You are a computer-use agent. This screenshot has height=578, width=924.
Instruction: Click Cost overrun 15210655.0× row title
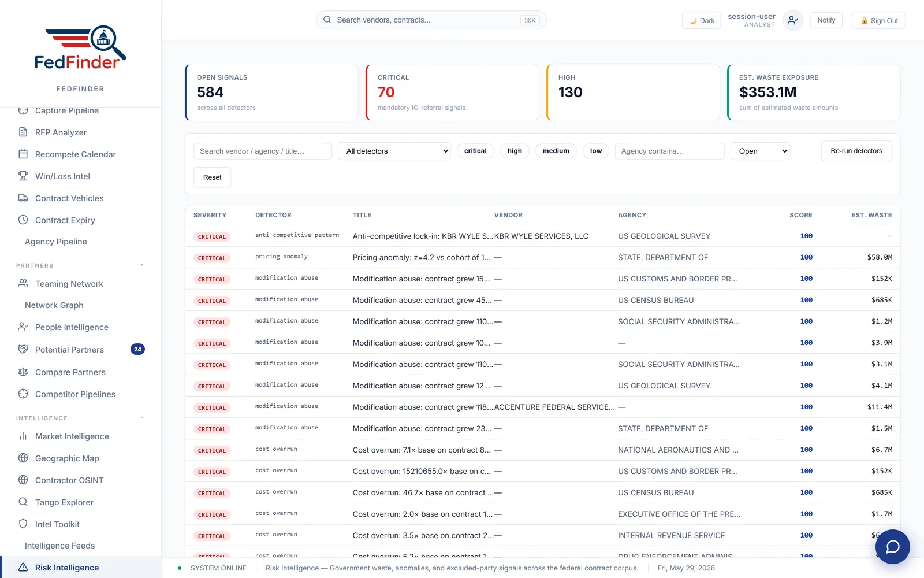422,471
